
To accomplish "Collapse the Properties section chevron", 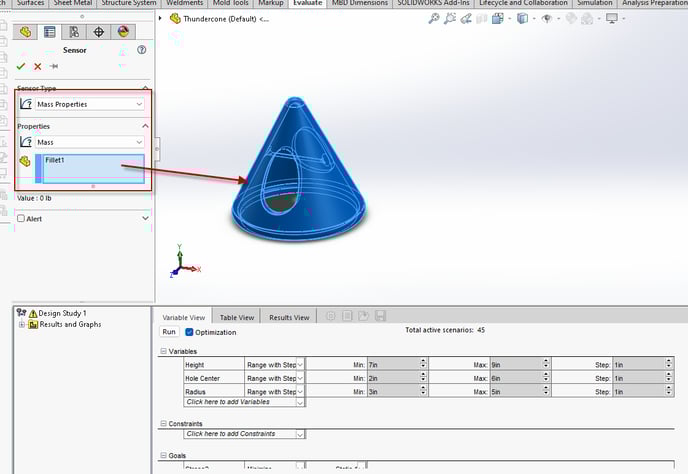I will [145, 126].
